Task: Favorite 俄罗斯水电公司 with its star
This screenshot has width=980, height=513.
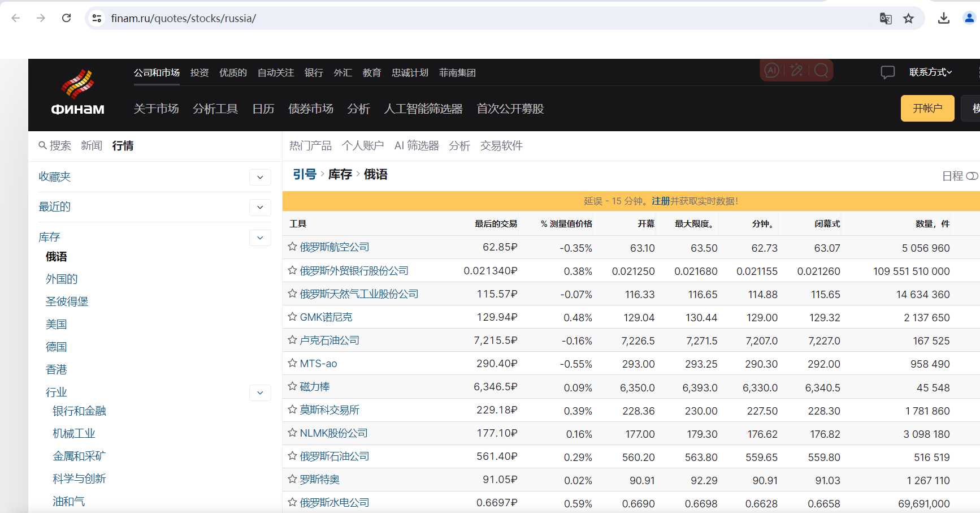Action: click(292, 502)
